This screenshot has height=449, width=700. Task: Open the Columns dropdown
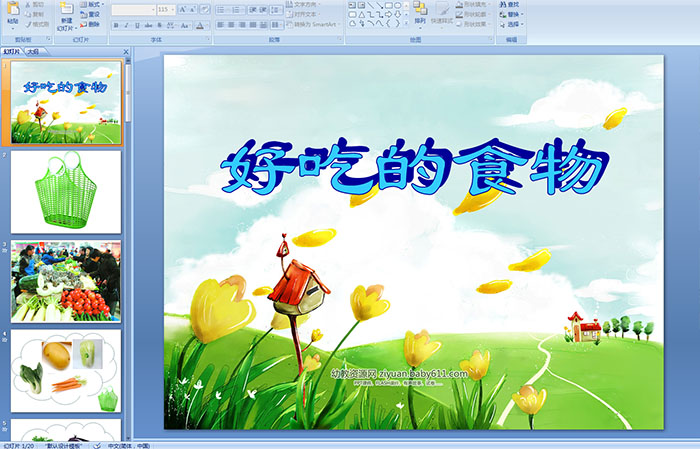point(277,25)
